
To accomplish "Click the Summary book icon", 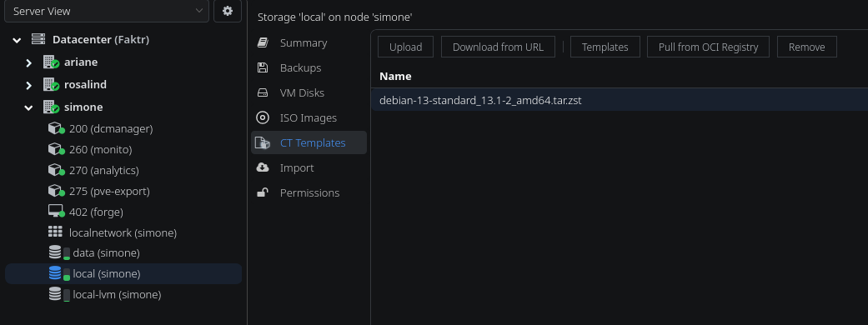I will pos(263,42).
